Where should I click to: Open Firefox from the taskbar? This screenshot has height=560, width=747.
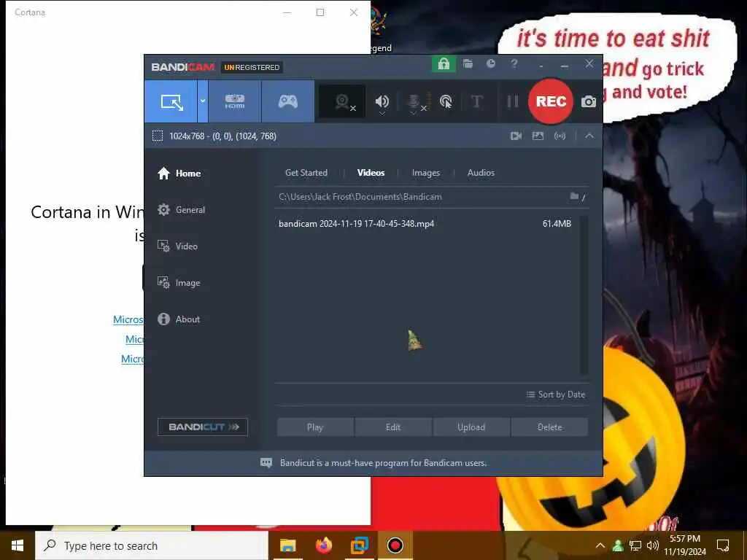pos(323,545)
